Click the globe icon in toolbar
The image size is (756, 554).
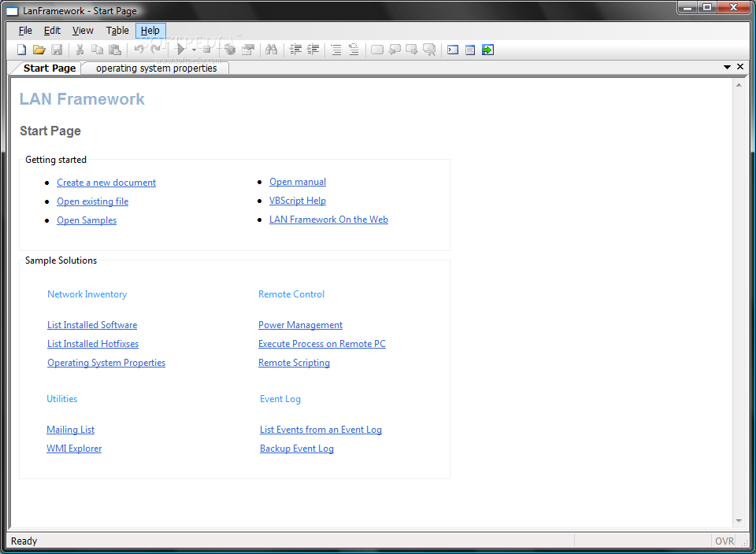[230, 50]
